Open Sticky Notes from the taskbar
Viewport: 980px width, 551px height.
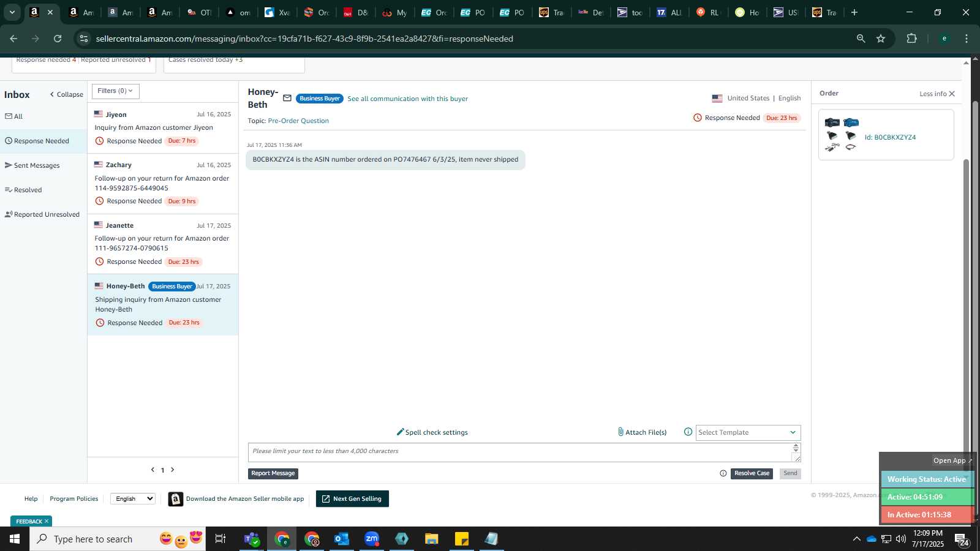462,539
